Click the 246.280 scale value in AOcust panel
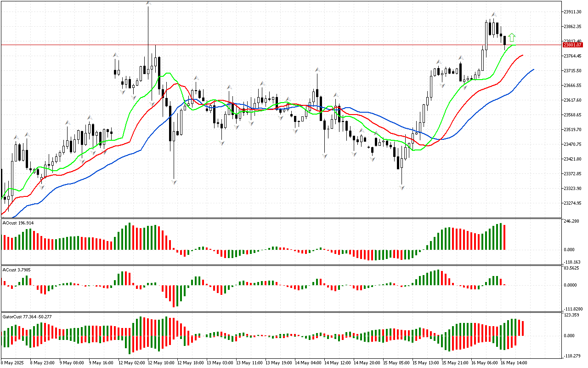588x368 pixels. (572, 221)
